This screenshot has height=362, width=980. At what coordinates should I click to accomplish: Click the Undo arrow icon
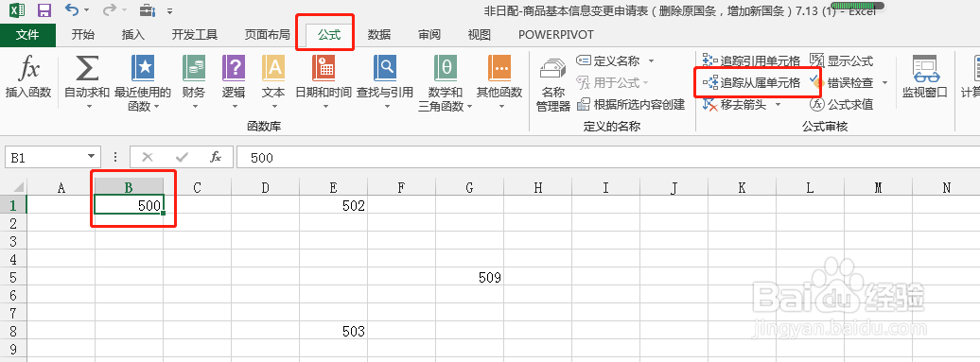[x=72, y=10]
